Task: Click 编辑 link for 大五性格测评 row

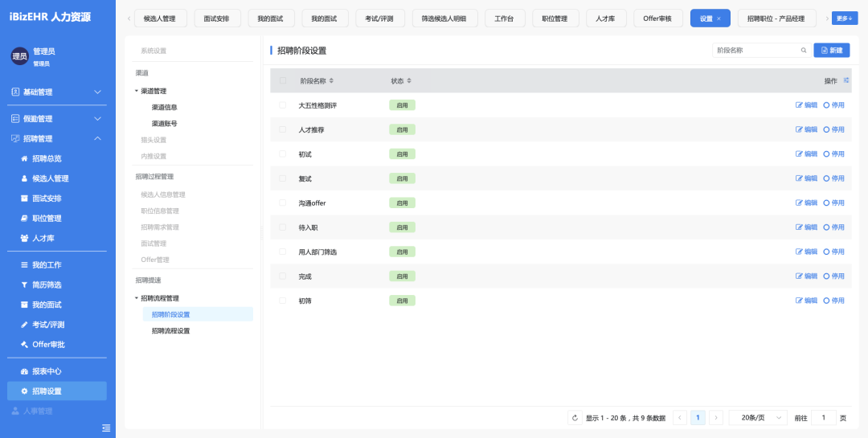Action: tap(806, 105)
